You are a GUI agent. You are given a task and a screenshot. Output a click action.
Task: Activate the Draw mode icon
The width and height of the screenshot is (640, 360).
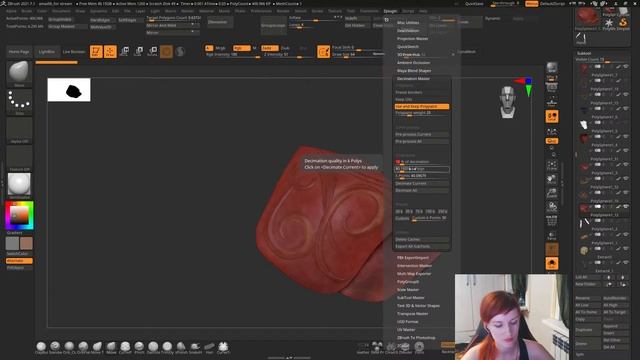coord(110,51)
